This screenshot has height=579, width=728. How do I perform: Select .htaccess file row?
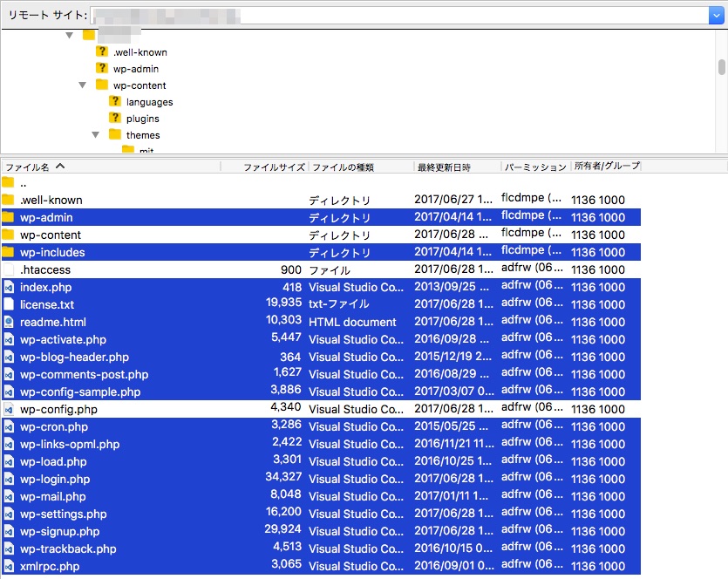[x=45, y=269]
